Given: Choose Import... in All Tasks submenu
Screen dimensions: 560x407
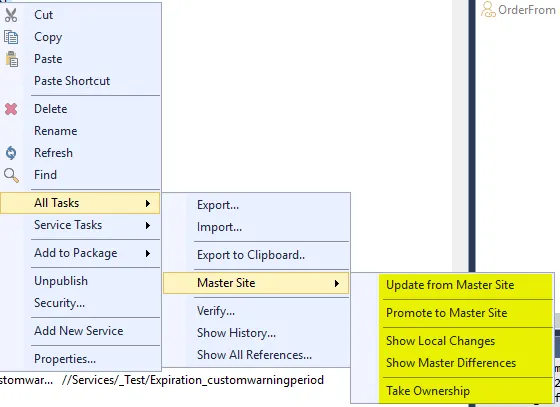Looking at the screenshot, I should click(256, 227).
